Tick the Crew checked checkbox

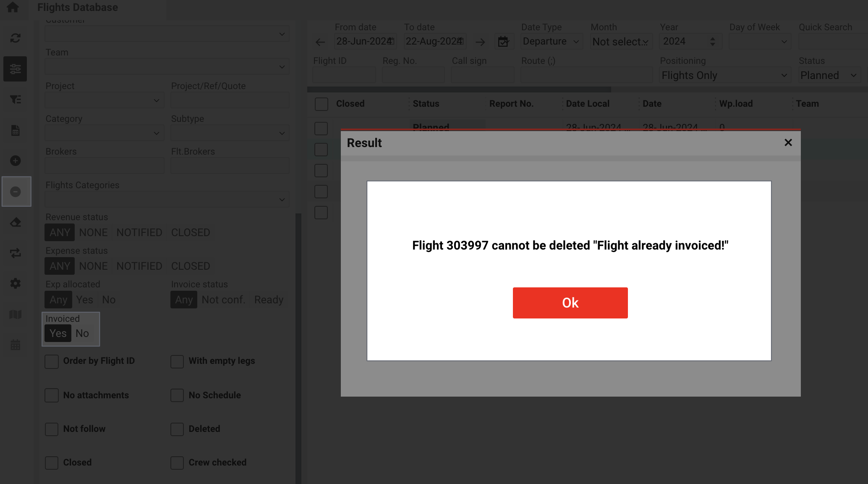[177, 463]
